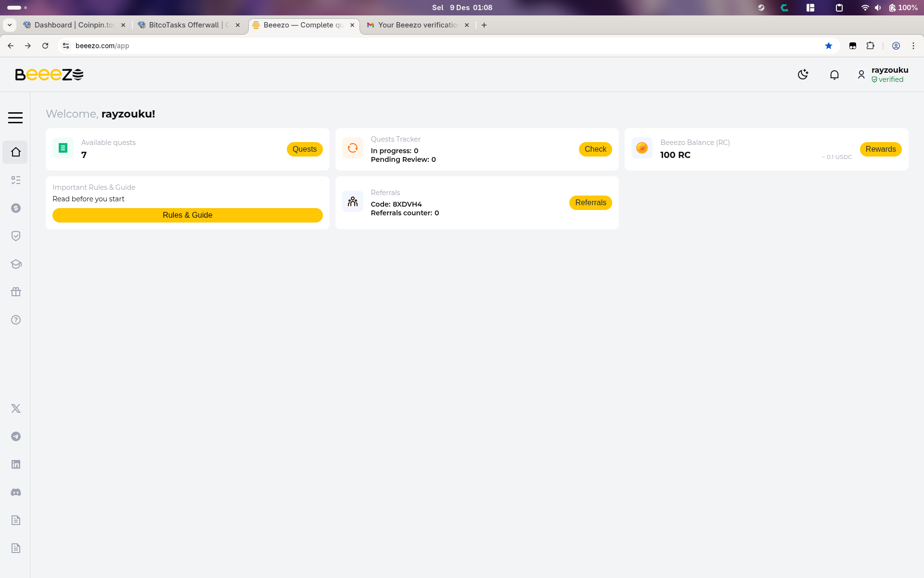
Task: Click the 100 RC balance value
Action: pyautogui.click(x=675, y=155)
